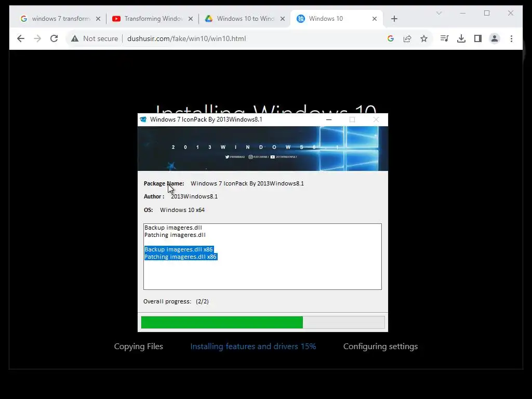Click 'Windows 7 IconPack By 2013Windows8.1' package value
Screen dimensions: 532x399
[247, 183]
